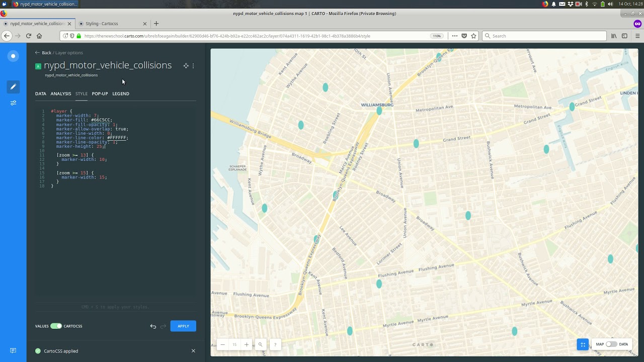Select the STYLE tab
The height and width of the screenshot is (362, 644).
tap(82, 94)
